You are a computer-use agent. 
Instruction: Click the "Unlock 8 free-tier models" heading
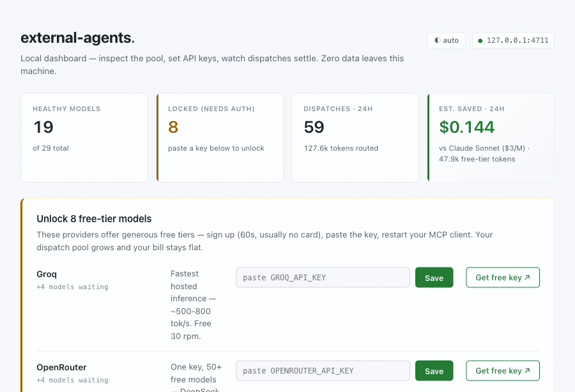94,219
